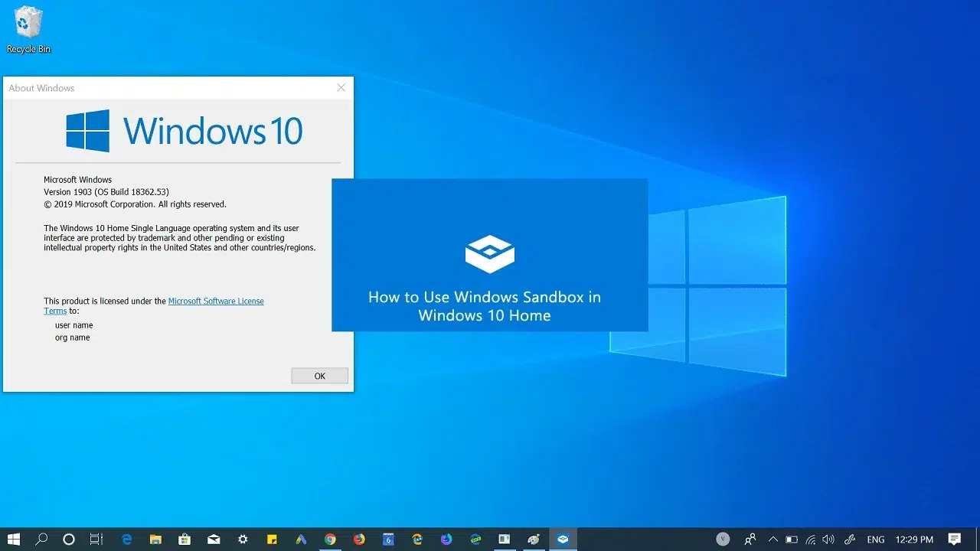Click the taskbar Search magnifier icon
The height and width of the screenshot is (551, 980).
[x=41, y=539]
